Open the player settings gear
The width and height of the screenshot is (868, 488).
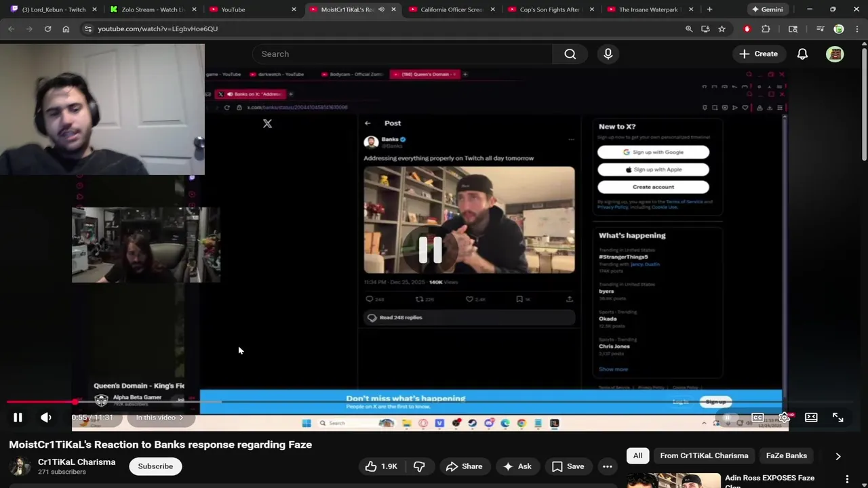pos(784,418)
